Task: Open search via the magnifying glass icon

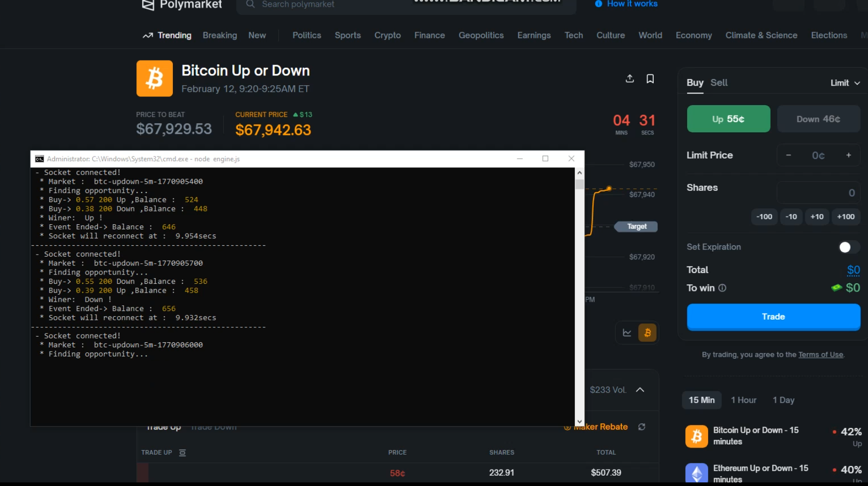Action: coord(250,4)
